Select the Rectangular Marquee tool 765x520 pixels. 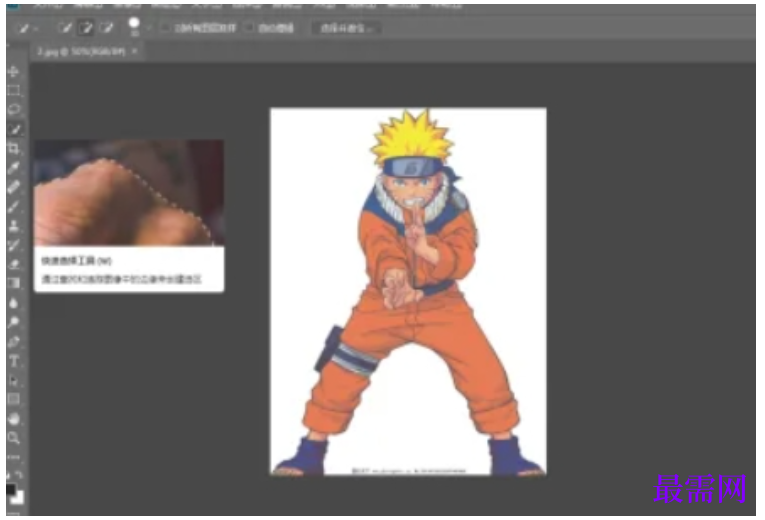point(14,90)
